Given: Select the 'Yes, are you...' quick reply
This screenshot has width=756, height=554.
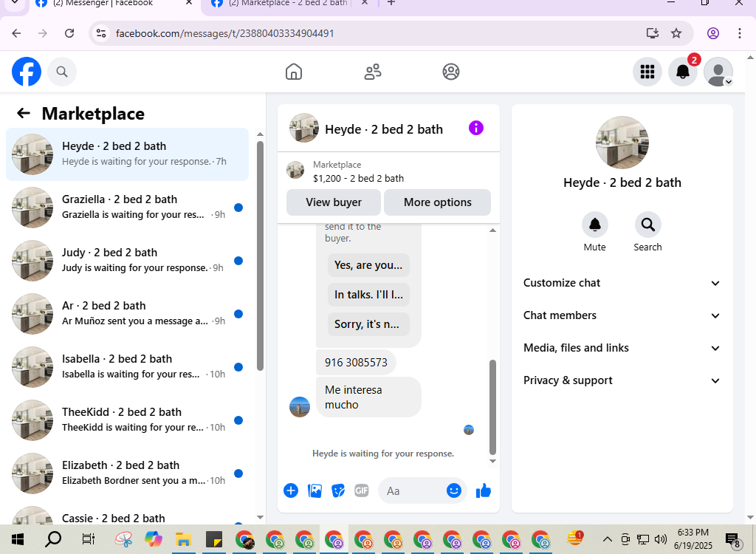Looking at the screenshot, I should pos(368,265).
